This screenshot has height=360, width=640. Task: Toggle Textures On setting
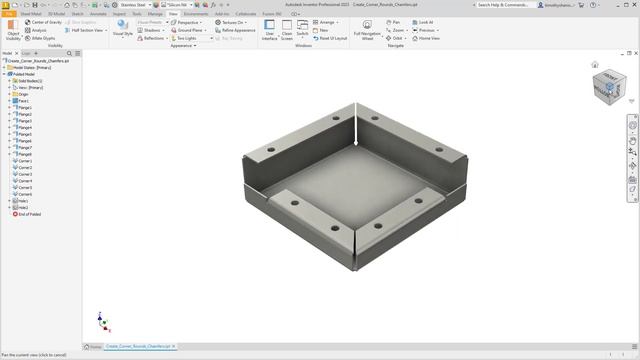pos(231,22)
